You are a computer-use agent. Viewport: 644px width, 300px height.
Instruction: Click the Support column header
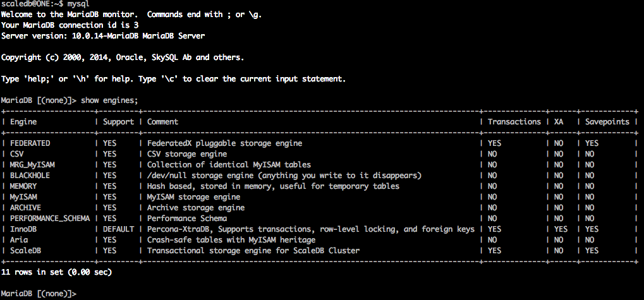tap(118, 122)
